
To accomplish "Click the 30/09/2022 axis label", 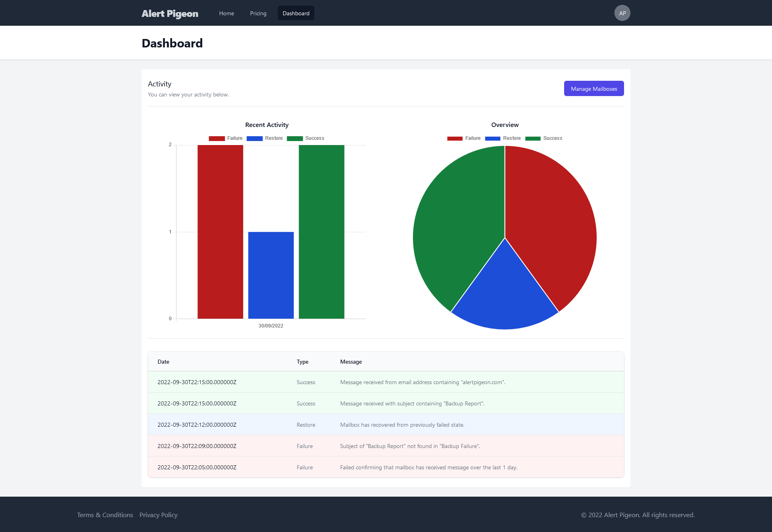I will coord(271,326).
